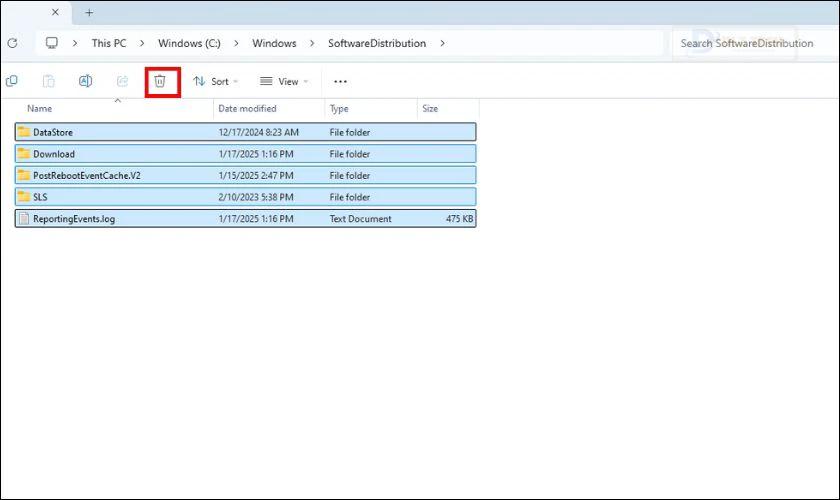Click the Refresh button beside address bar
840x500 pixels.
pos(12,43)
